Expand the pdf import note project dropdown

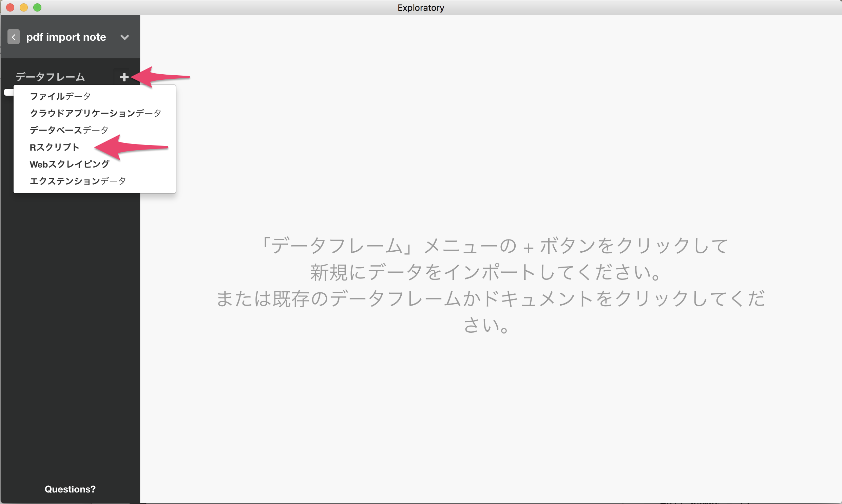tap(125, 37)
